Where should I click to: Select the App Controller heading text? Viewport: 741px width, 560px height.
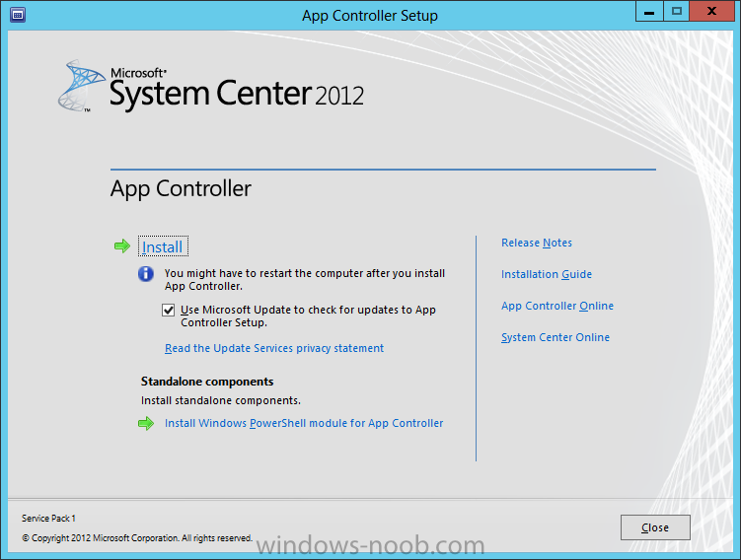(181, 188)
